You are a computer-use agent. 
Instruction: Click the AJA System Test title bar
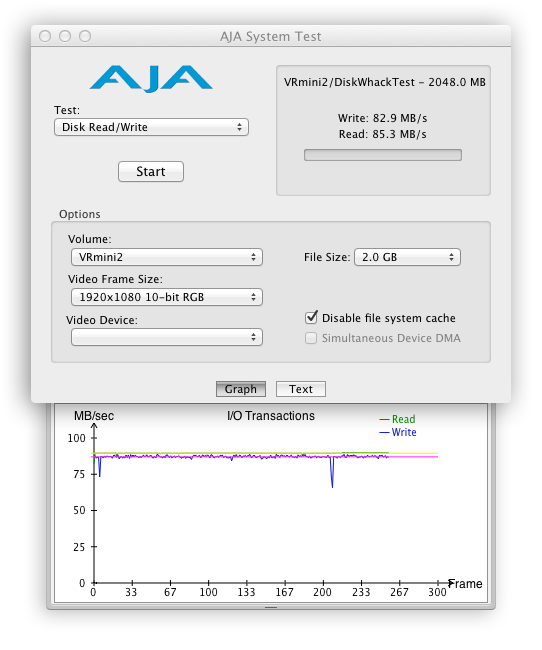click(x=271, y=36)
